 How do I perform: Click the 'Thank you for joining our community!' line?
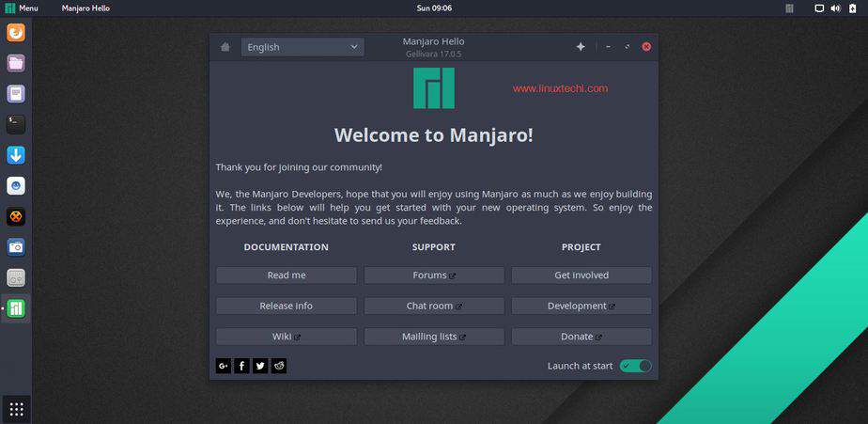point(299,167)
